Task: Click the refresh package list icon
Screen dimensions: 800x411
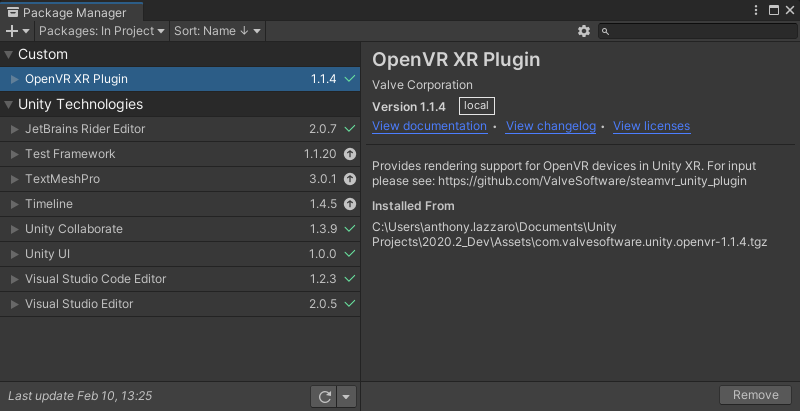Action: click(x=324, y=397)
